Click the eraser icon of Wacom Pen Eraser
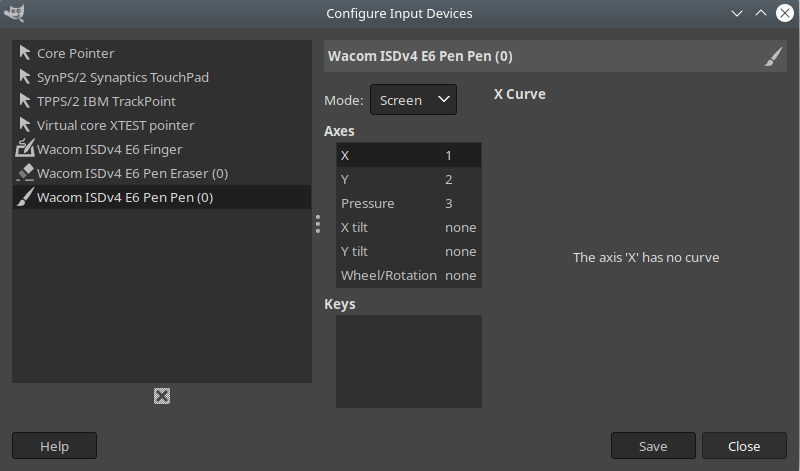 [x=24, y=172]
